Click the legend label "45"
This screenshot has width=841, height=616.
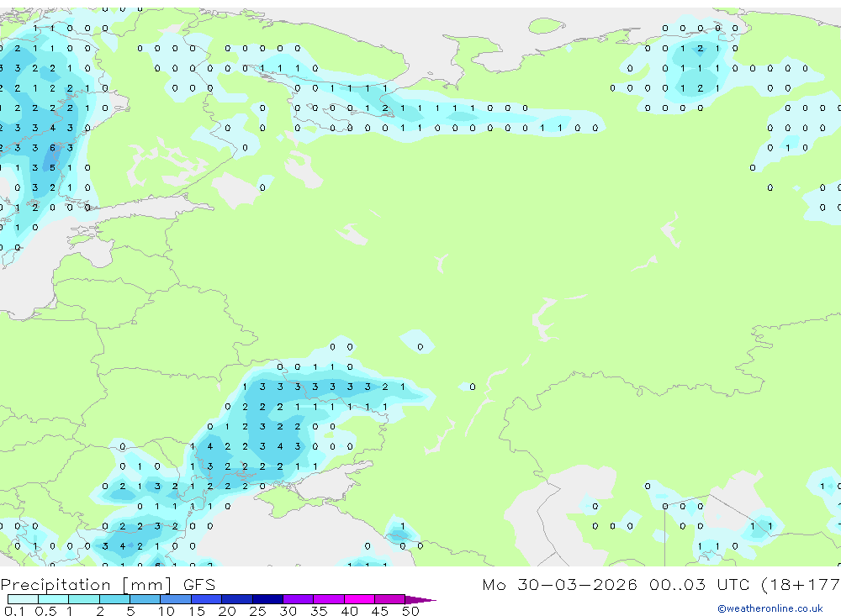(380, 611)
